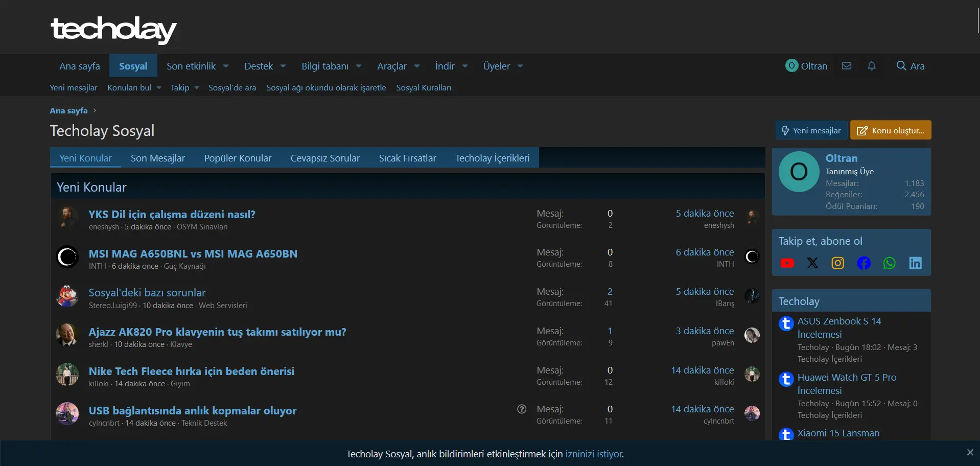Click Techolay icon beside ASUS Zenbook review

(x=786, y=323)
